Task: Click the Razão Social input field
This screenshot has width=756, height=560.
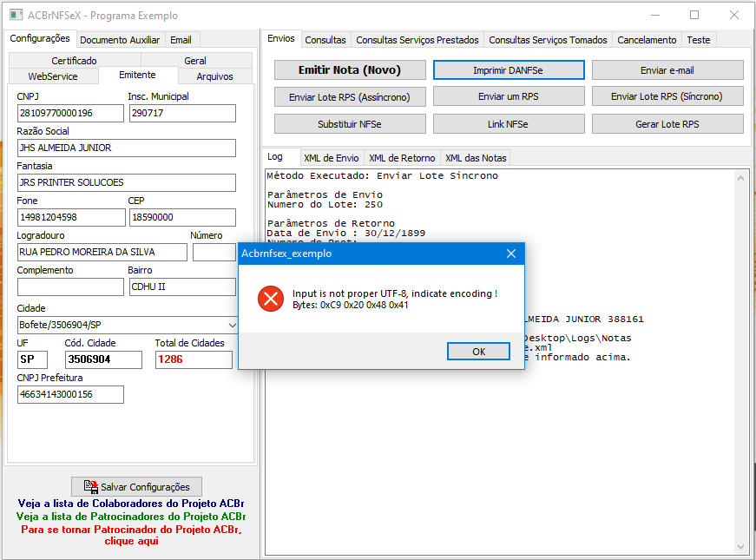Action: (x=127, y=148)
